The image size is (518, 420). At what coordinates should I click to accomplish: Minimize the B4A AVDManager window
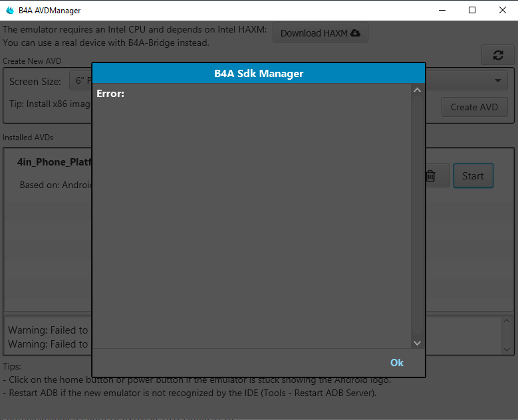(442, 10)
